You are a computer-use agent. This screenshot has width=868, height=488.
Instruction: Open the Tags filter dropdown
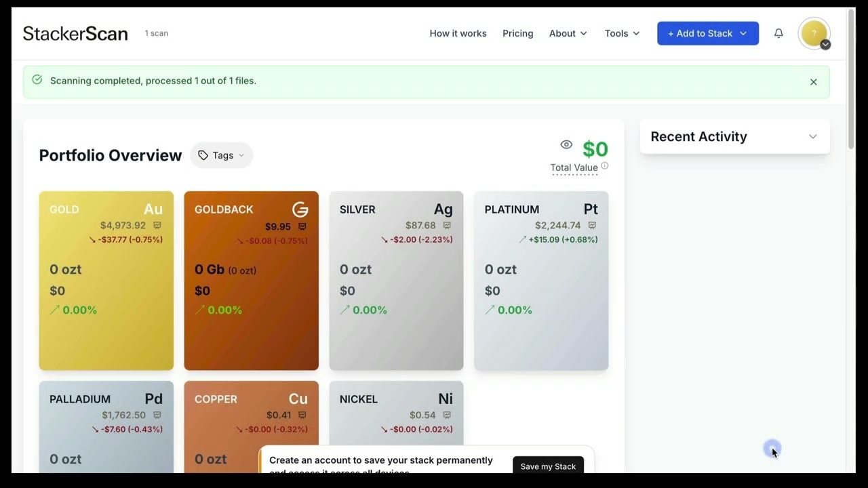[x=222, y=155]
